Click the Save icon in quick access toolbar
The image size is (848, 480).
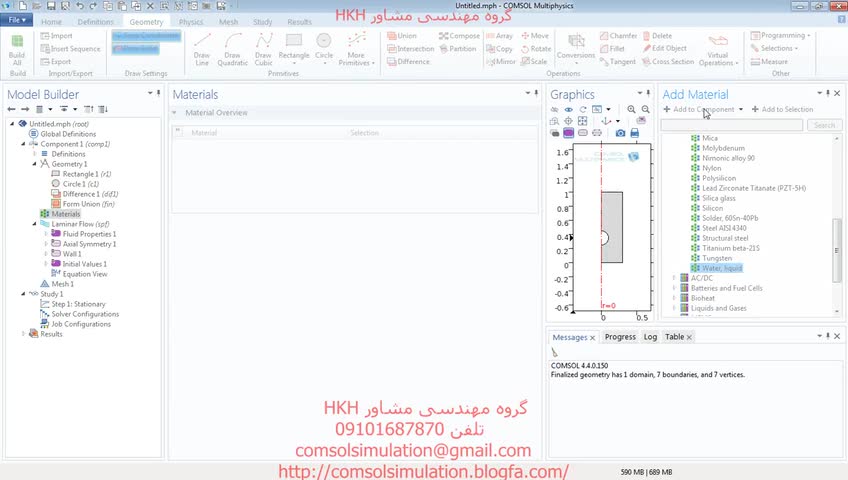(x=51, y=6)
